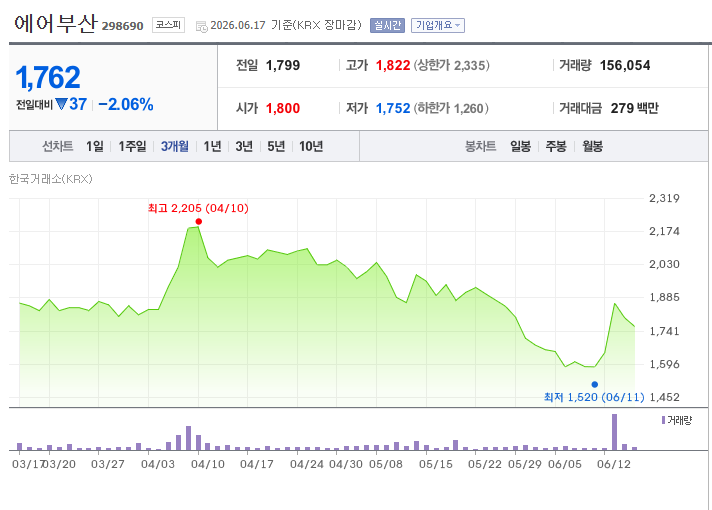Image resolution: width=712 pixels, height=510 pixels.
Task: Click the 봉차트 label
Action: 480,146
